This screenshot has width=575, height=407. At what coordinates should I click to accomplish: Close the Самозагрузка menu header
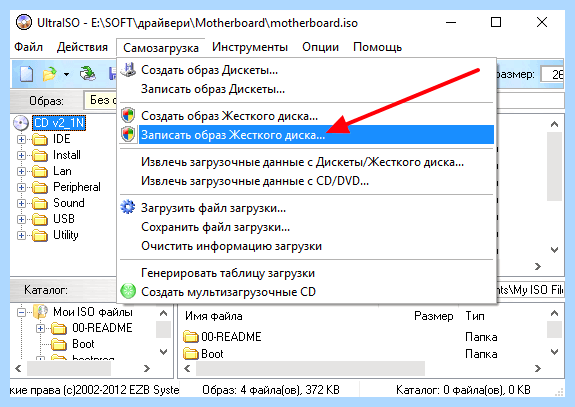161,48
